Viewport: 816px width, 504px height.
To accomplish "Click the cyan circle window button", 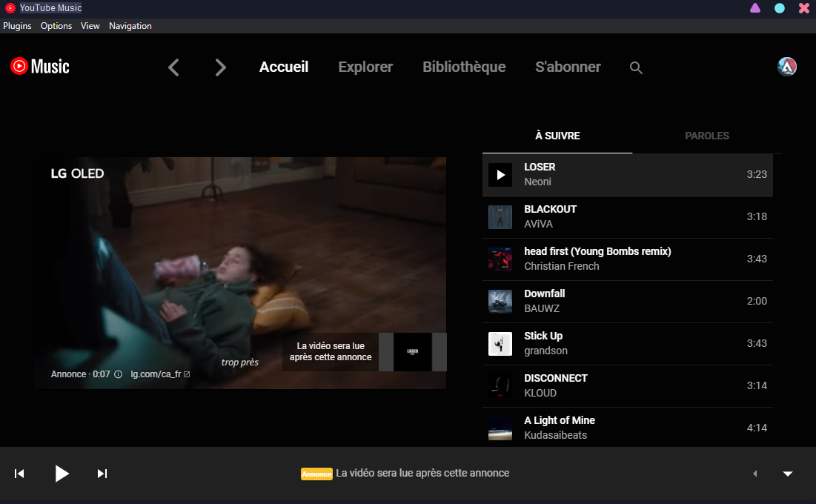I will pyautogui.click(x=780, y=8).
